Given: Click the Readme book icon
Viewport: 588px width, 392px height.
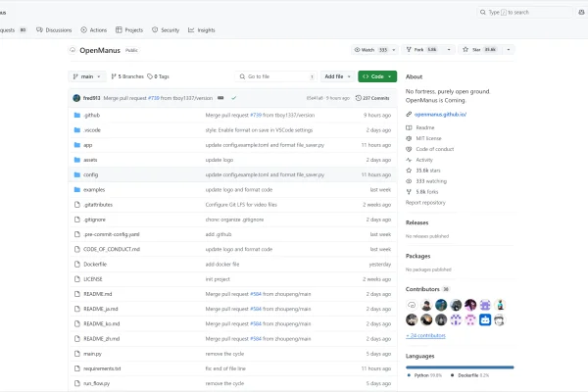Looking at the screenshot, I should [x=409, y=128].
